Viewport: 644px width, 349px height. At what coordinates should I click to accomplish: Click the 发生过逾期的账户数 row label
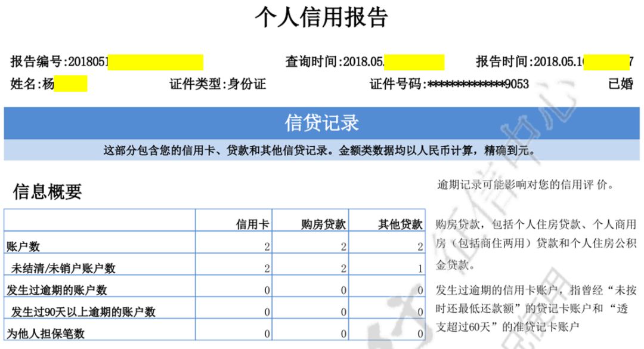(56, 289)
